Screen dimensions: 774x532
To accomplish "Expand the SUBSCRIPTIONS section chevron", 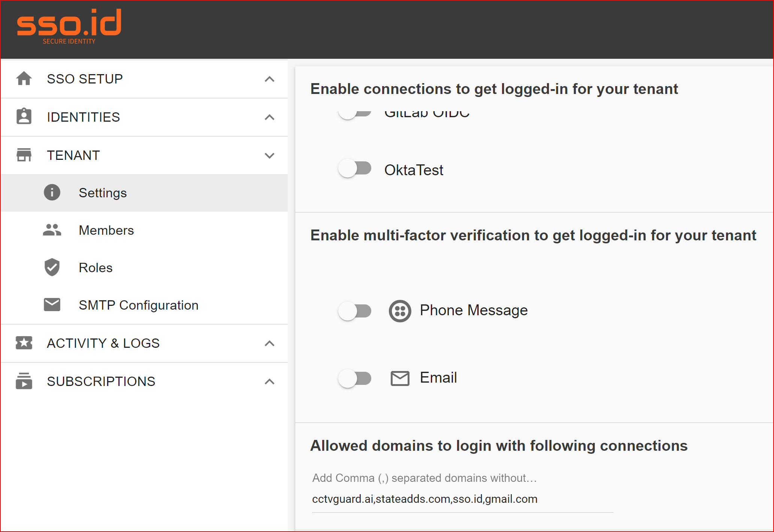I will pyautogui.click(x=269, y=381).
